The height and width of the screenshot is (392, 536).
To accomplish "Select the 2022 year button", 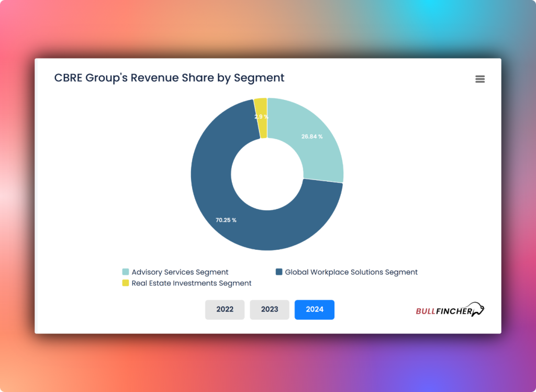I will (x=225, y=310).
